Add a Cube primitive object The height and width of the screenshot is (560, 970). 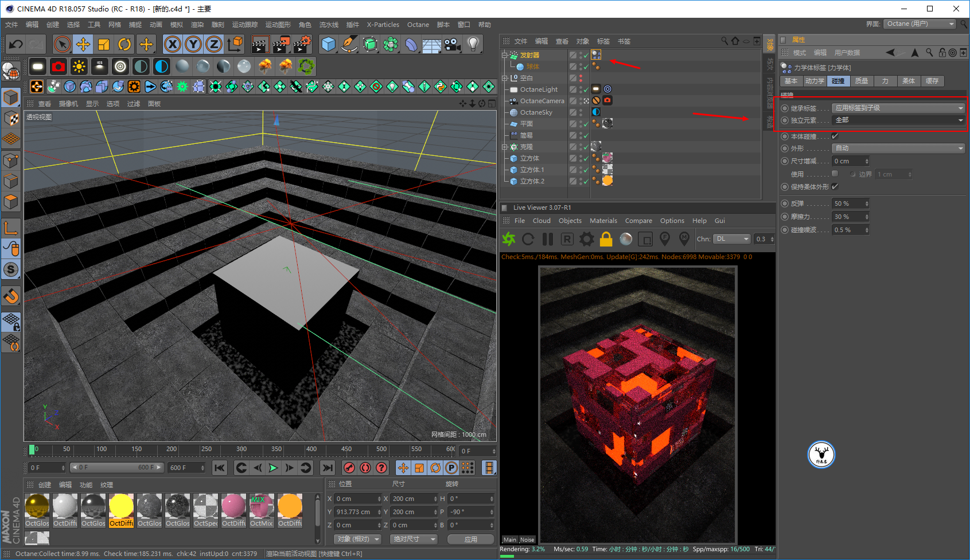point(329,44)
